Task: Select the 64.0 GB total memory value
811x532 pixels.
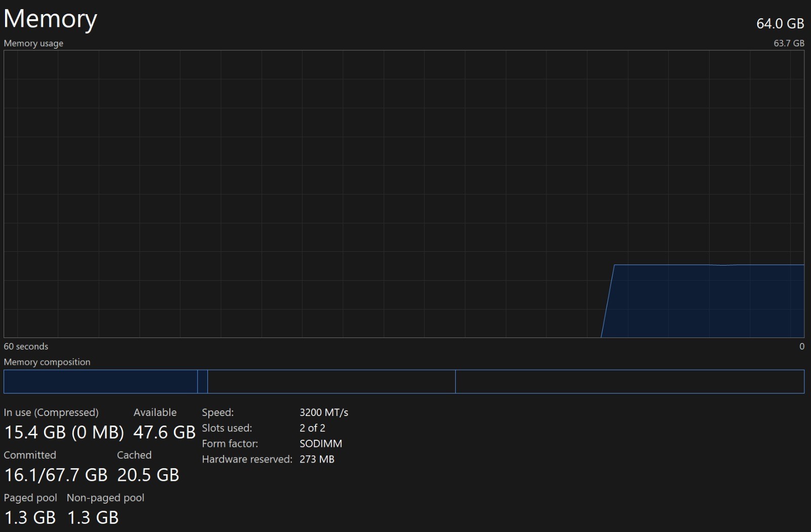Action: 780,23
